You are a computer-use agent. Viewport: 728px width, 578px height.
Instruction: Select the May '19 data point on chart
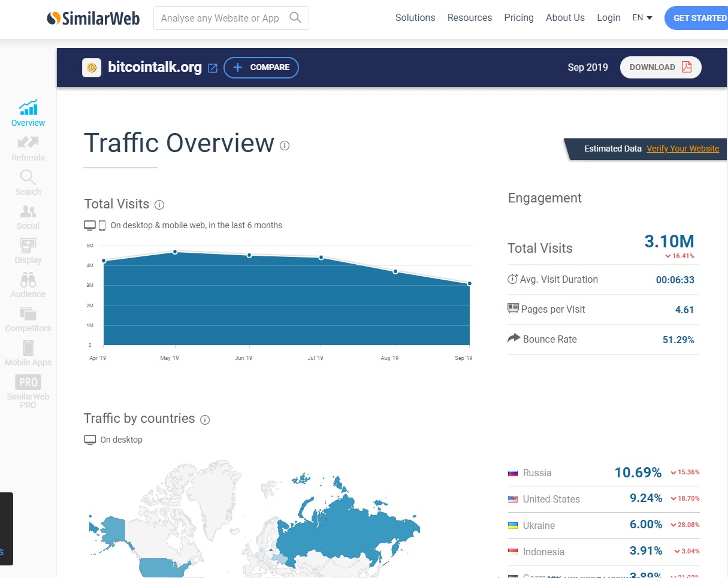(x=175, y=252)
